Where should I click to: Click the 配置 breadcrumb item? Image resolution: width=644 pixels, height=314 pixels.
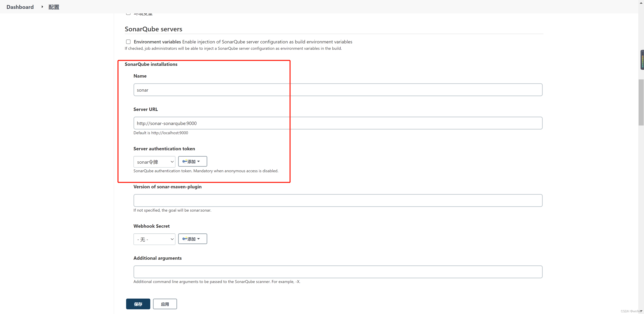click(x=54, y=7)
